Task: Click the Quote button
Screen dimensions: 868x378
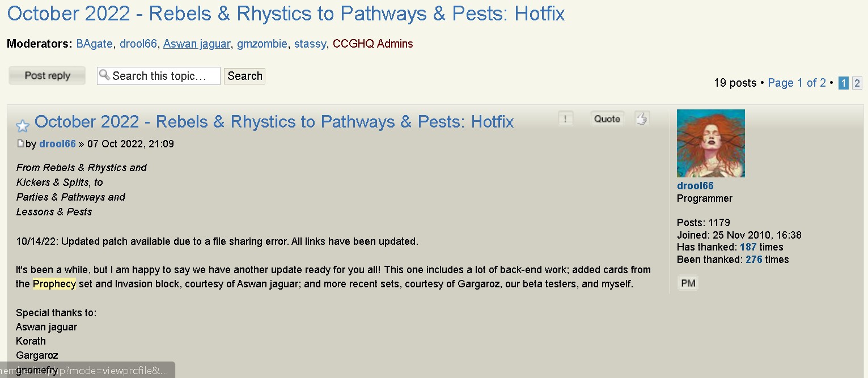Action: 607,118
